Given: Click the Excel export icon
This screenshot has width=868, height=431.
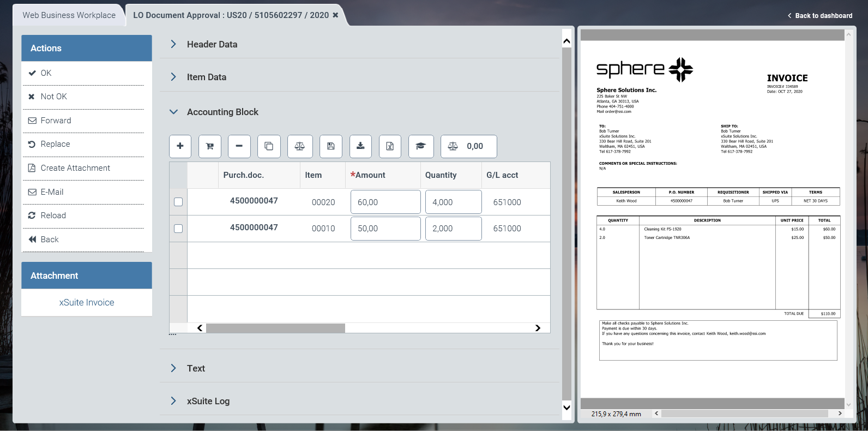Looking at the screenshot, I should click(390, 146).
